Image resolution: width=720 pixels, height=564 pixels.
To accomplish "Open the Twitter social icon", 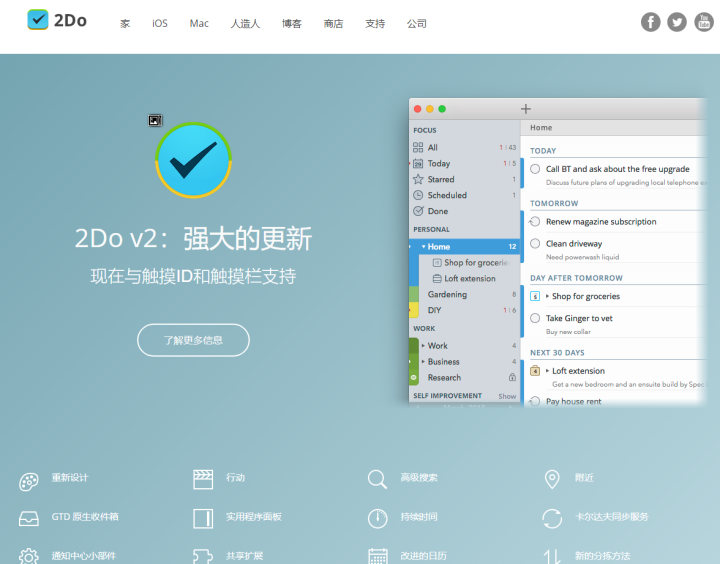I will click(x=677, y=22).
